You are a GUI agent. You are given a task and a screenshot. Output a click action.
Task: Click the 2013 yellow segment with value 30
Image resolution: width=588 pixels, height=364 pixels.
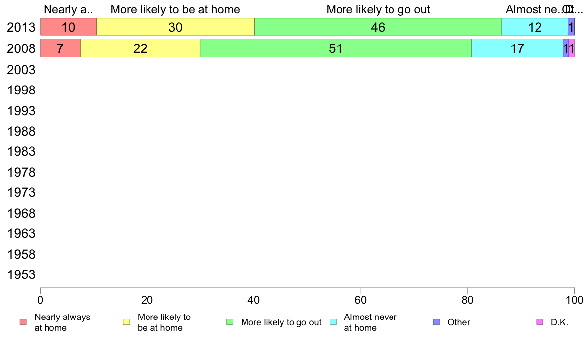click(x=176, y=27)
